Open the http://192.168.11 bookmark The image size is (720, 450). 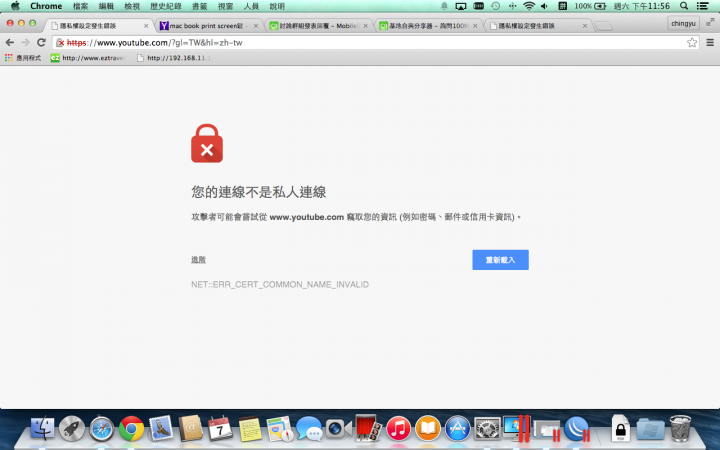[174, 58]
